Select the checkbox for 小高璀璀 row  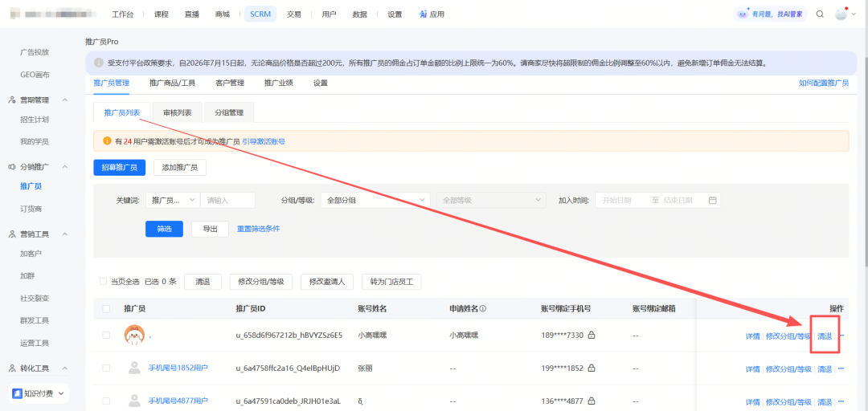click(x=106, y=336)
